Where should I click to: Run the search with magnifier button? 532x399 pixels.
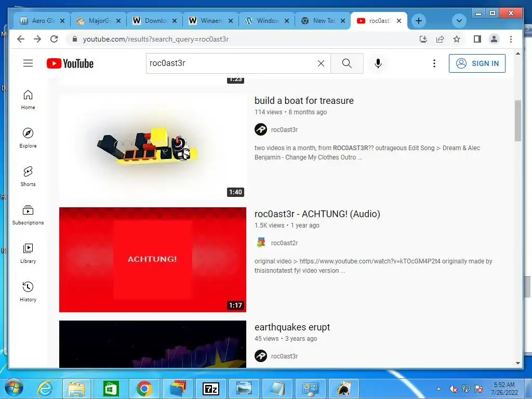coord(347,63)
